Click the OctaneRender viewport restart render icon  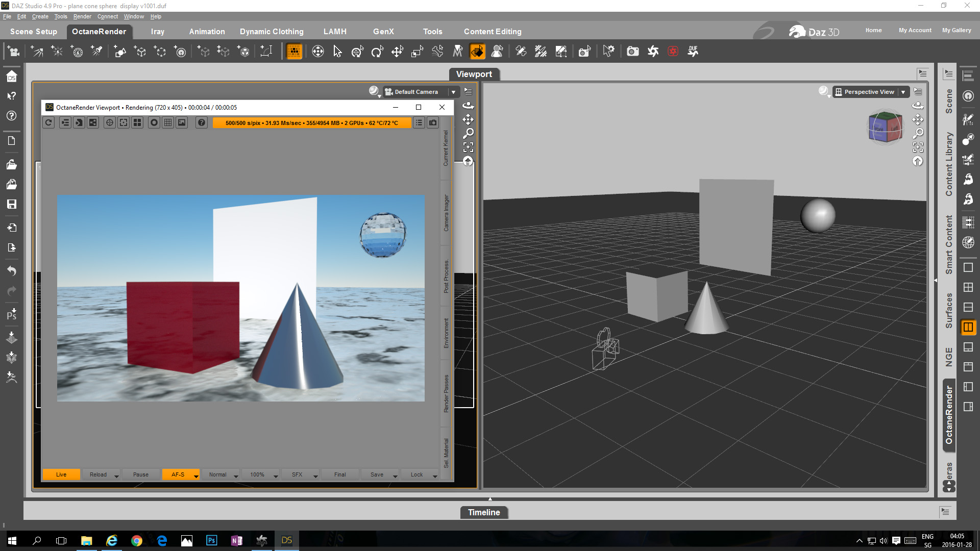(x=48, y=122)
